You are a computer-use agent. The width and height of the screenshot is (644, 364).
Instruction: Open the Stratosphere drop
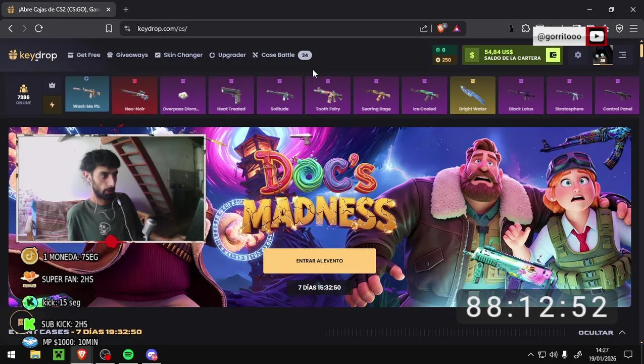[569, 95]
